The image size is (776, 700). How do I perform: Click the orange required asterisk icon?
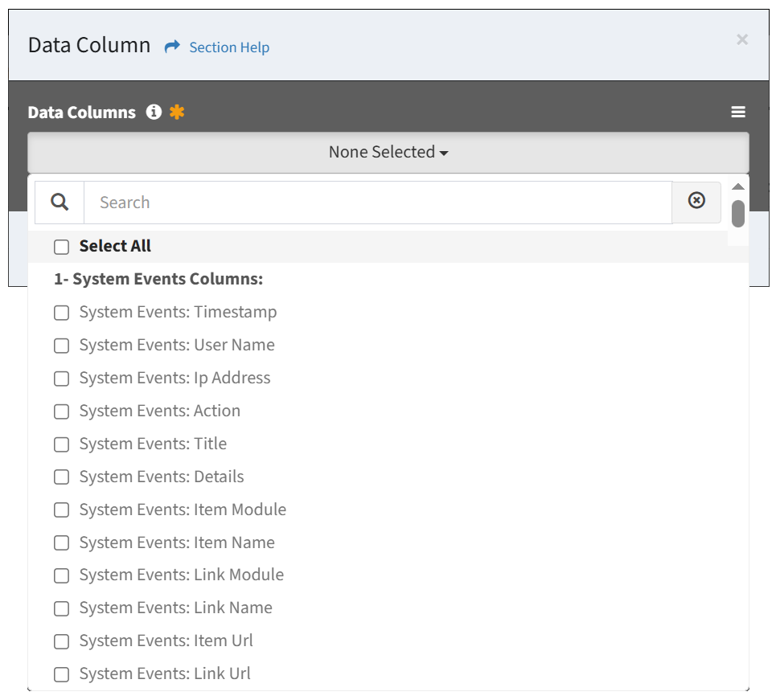(x=177, y=113)
